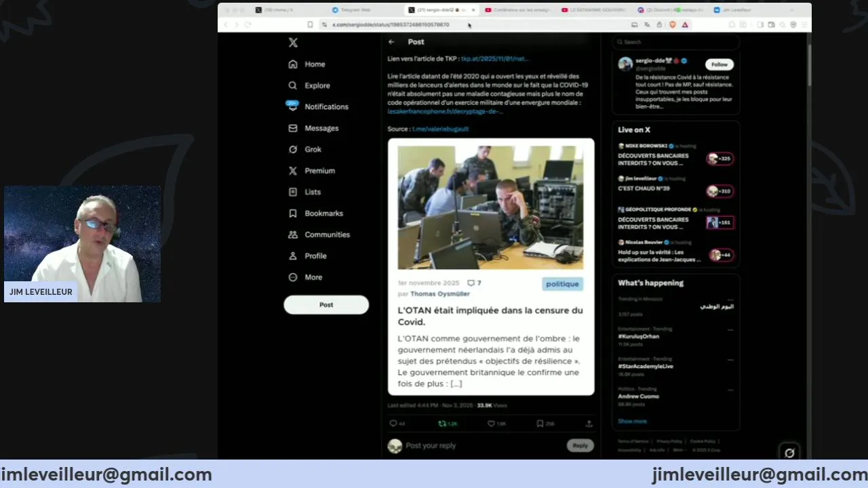Click the Jim Leveilleur webcam overlay
This screenshot has width=868, height=488.
(83, 244)
